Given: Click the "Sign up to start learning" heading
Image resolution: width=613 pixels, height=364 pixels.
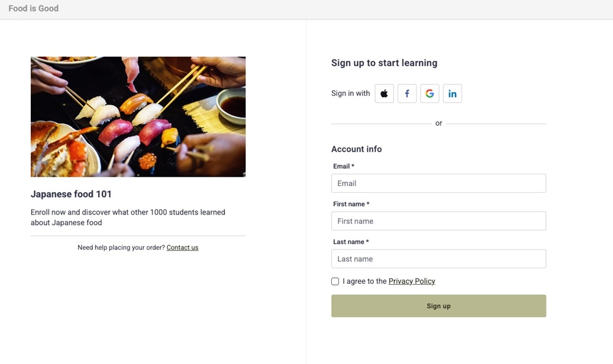Looking at the screenshot, I should pyautogui.click(x=384, y=63).
